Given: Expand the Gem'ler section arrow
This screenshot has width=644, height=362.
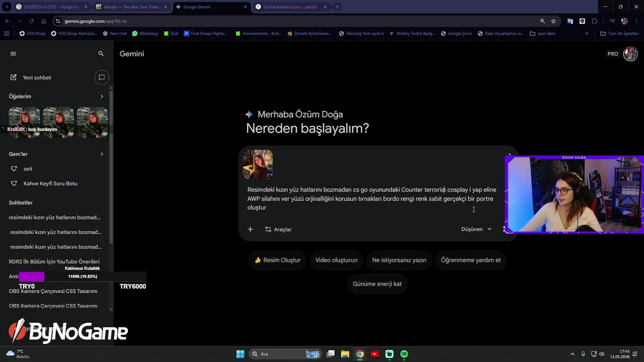Looking at the screenshot, I should point(102,154).
